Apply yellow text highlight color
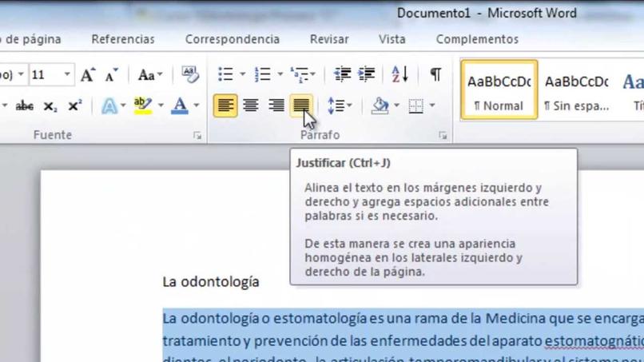 point(142,106)
